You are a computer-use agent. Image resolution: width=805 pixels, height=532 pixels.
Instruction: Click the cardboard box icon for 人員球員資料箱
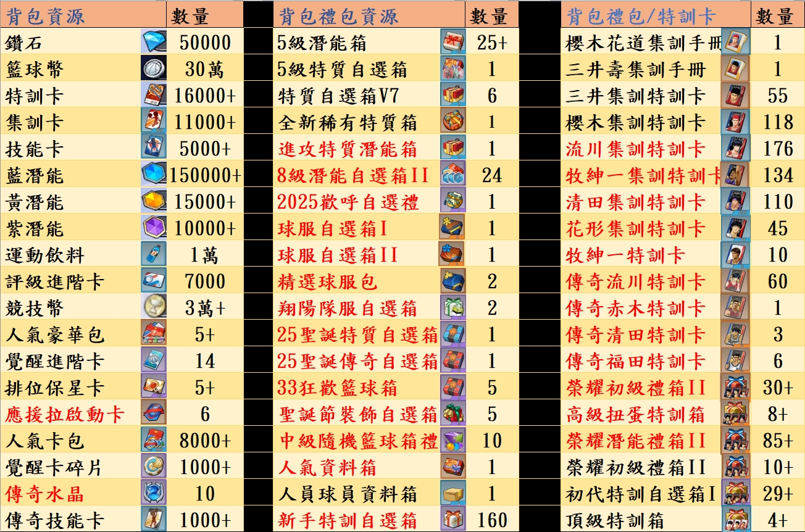click(x=453, y=493)
